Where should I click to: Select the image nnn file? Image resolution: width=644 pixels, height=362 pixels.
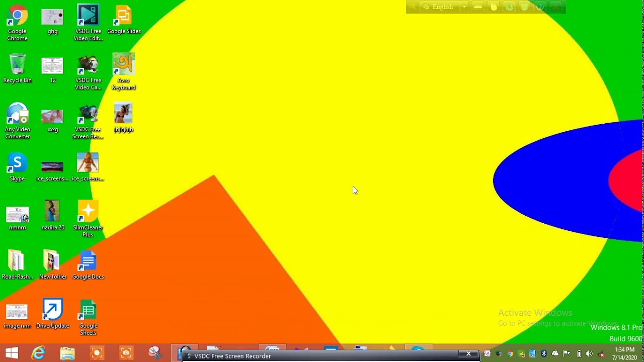[x=17, y=317]
